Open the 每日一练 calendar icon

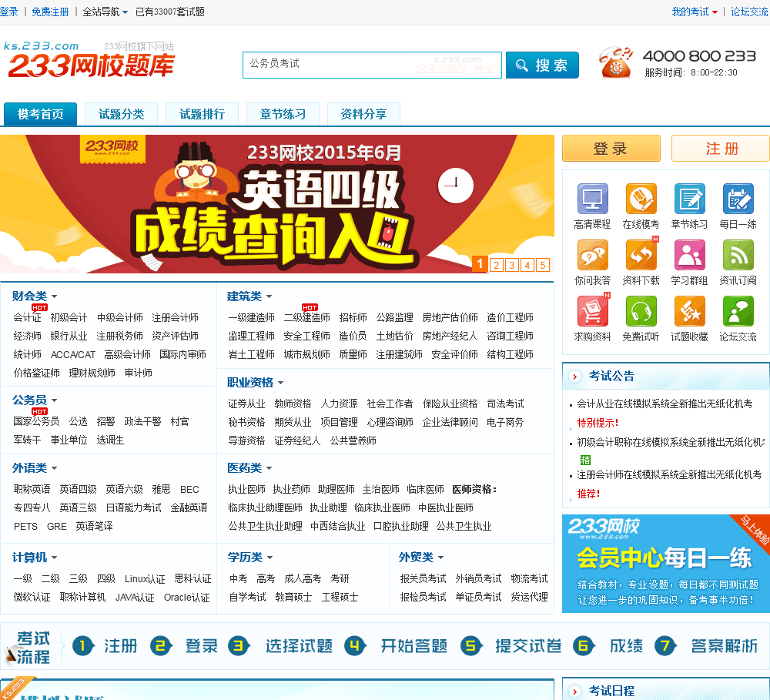click(738, 199)
